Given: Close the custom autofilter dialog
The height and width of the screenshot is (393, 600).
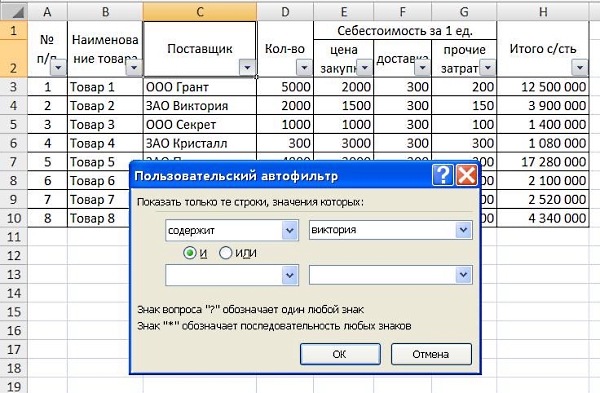Looking at the screenshot, I should pyautogui.click(x=467, y=176).
